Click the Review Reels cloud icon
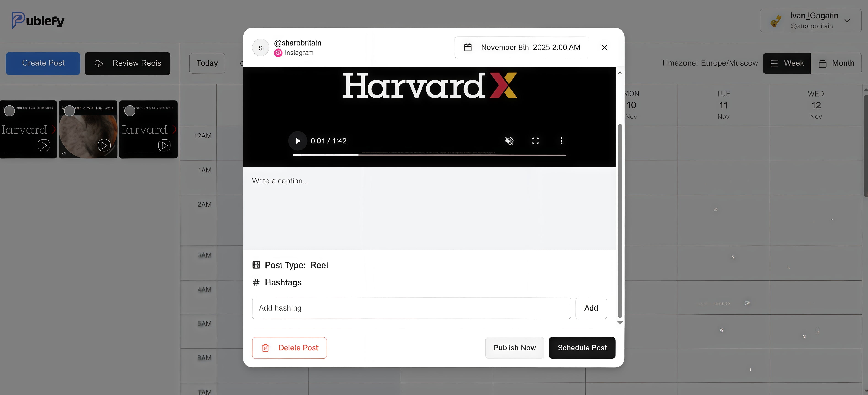868x395 pixels. (x=98, y=63)
